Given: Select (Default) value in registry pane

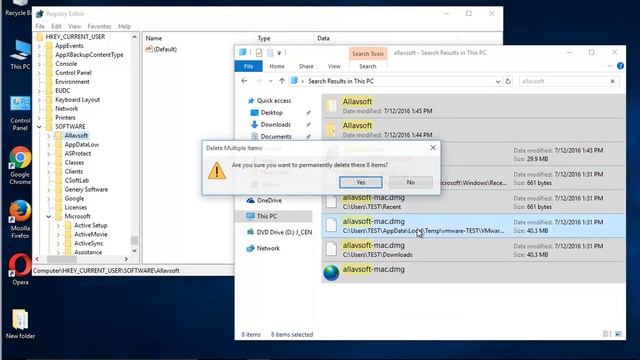Looking at the screenshot, I should tap(161, 49).
